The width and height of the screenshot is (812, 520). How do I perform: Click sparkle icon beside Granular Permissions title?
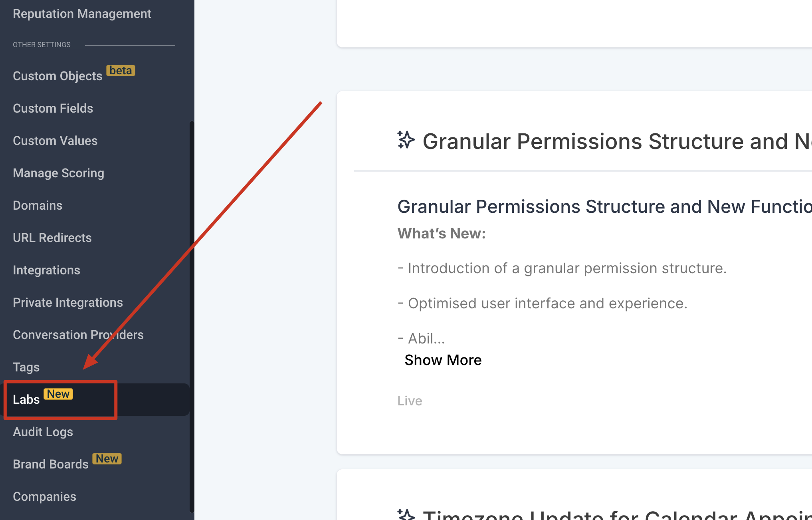[406, 140]
